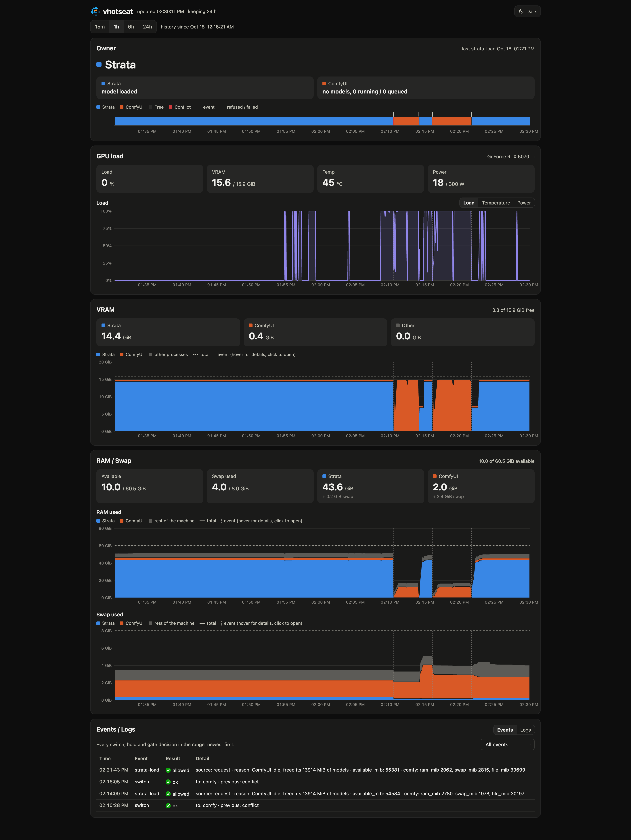Click green check icon in 02:16:05 PM row
631x840 pixels.
coord(168,782)
